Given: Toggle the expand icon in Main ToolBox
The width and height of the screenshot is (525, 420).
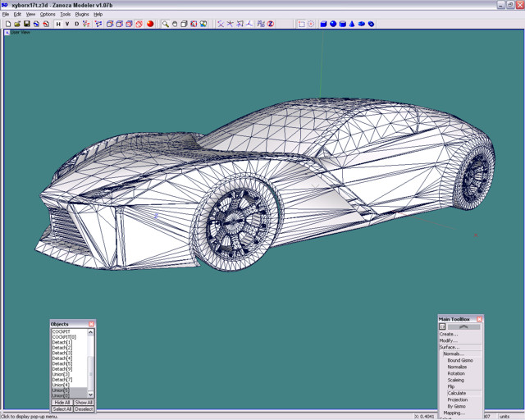Looking at the screenshot, I should (443, 326).
